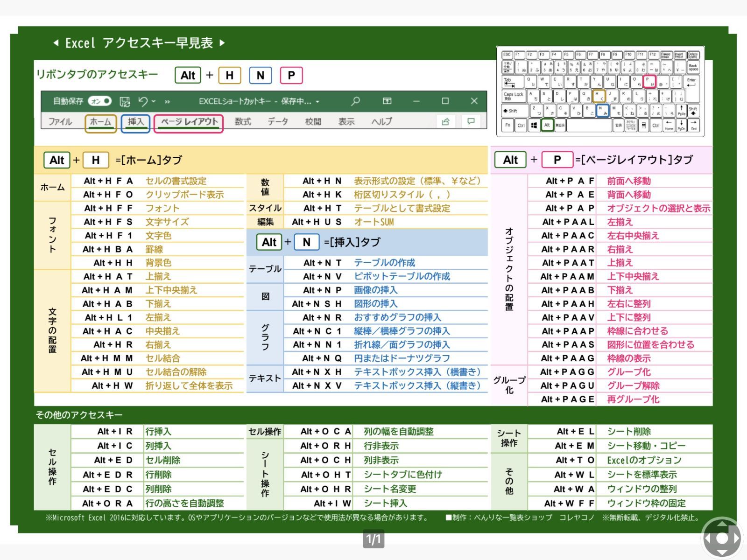Click the Ribbon Display Options icon

pos(388,101)
